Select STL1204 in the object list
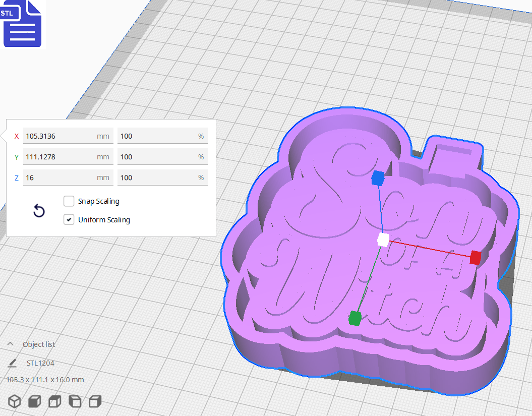The height and width of the screenshot is (416, 532). (41, 363)
